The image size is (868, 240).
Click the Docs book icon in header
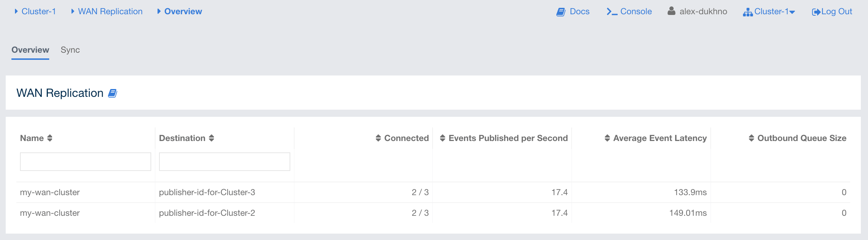561,12
